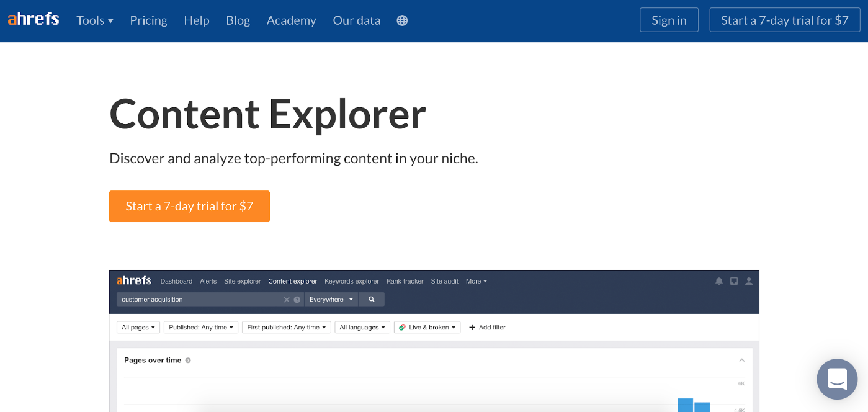Image resolution: width=868 pixels, height=412 pixels.
Task: Click the tallest blue bar in chart
Action: 685,405
